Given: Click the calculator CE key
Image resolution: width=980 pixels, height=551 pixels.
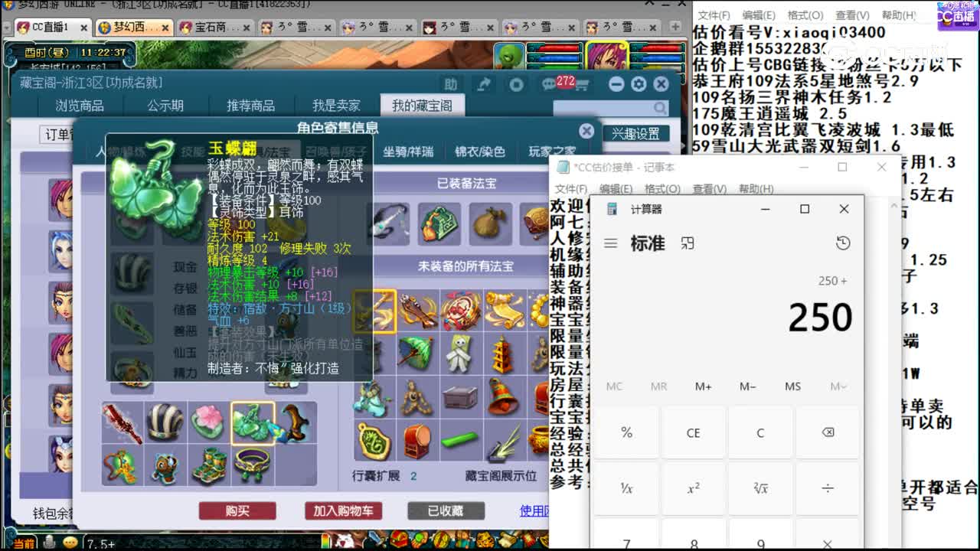Looking at the screenshot, I should pos(693,432).
